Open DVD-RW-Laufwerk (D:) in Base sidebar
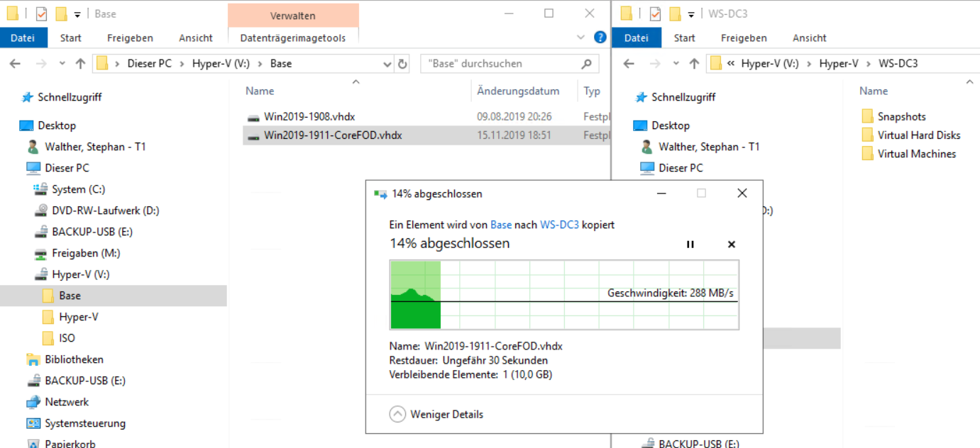This screenshot has width=980, height=448. tap(105, 211)
